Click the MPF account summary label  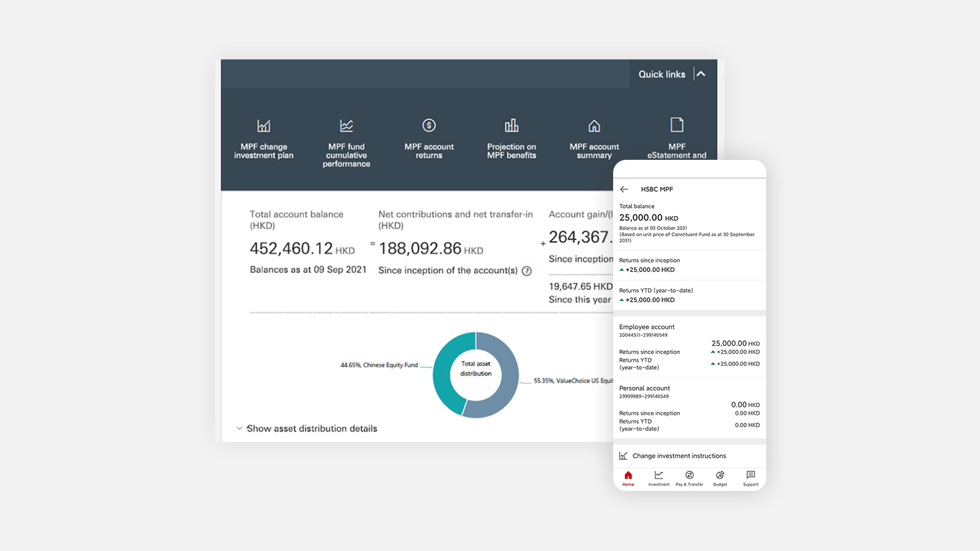[594, 151]
